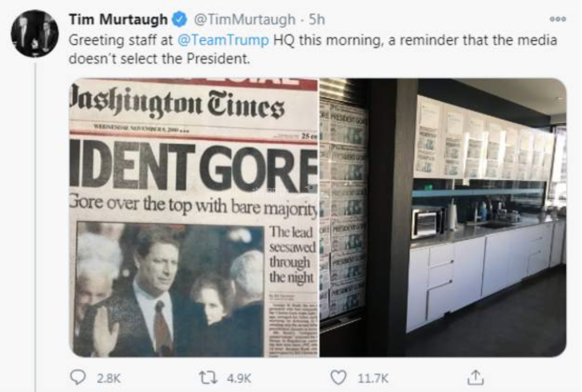Click the Tim Murtaugh display name
Image resolution: width=582 pixels, height=392 pixels.
pos(119,19)
